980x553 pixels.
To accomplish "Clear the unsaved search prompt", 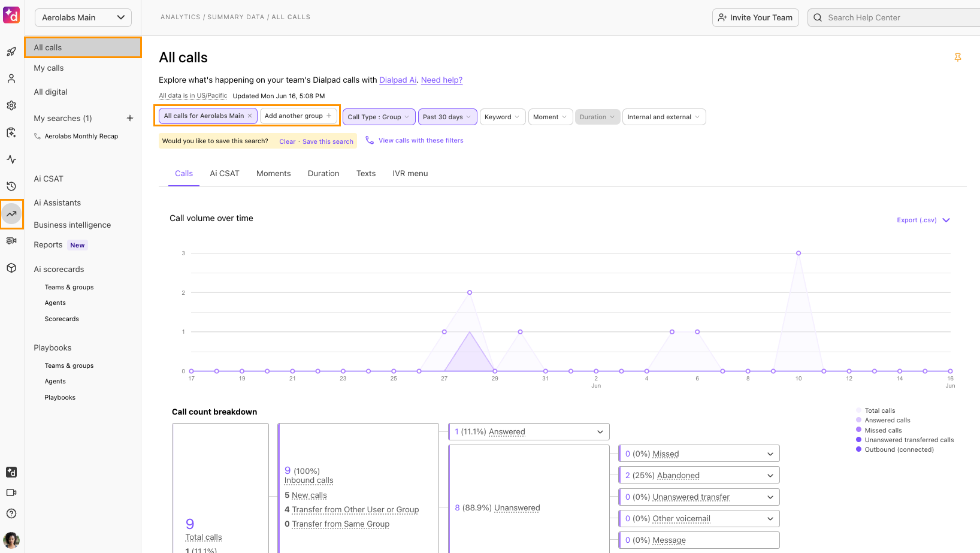I will [x=287, y=141].
